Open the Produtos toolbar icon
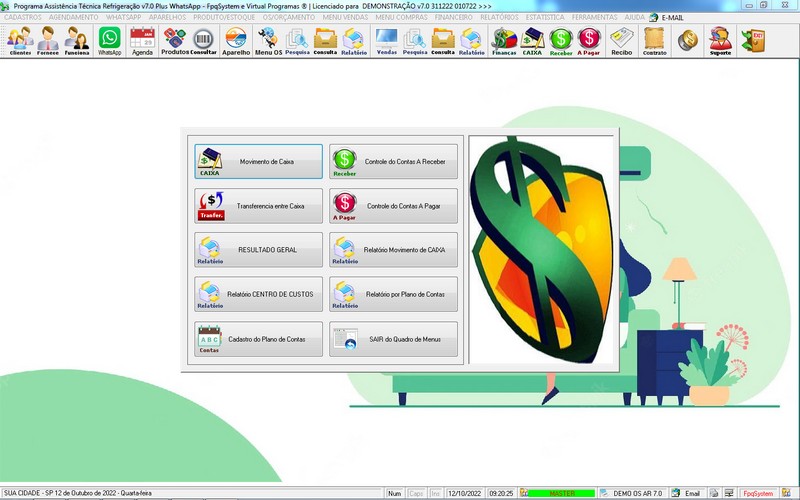Image resolution: width=800 pixels, height=500 pixels. (x=175, y=41)
